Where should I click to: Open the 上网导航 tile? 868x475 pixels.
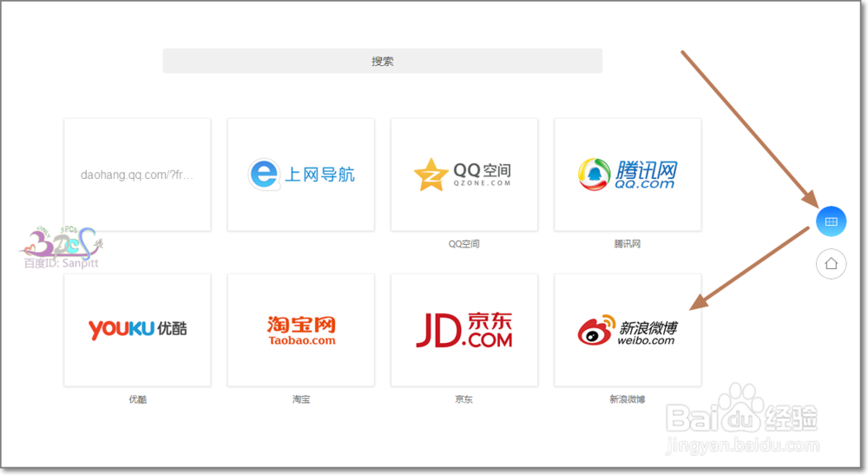(x=300, y=175)
